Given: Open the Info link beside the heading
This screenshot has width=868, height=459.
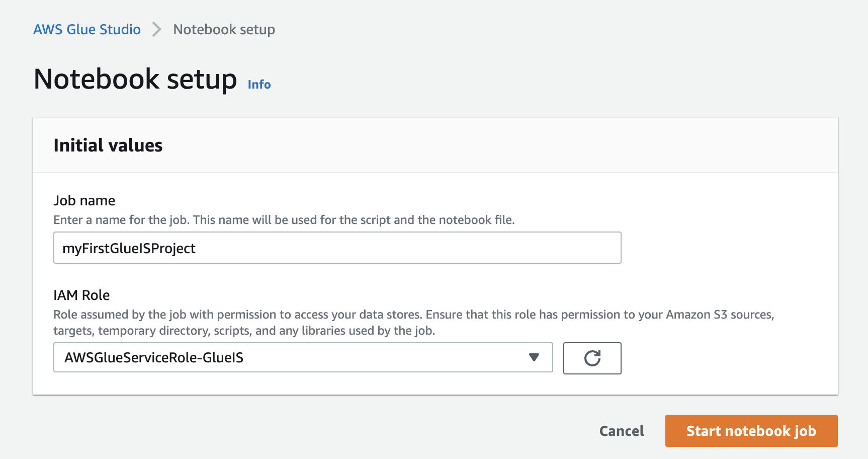Looking at the screenshot, I should 259,85.
